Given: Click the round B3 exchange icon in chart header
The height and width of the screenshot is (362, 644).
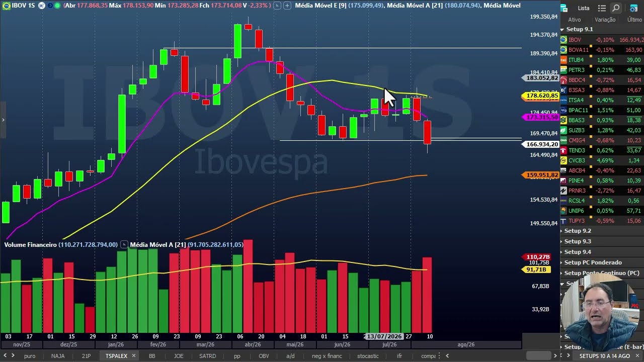Looking at the screenshot, I should pyautogui.click(x=42, y=6).
